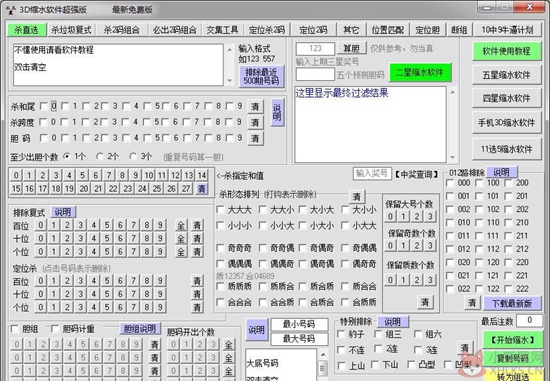The height and width of the screenshot is (381, 550).
Task: Click 说明 beside 特别排除
Action: point(393,322)
